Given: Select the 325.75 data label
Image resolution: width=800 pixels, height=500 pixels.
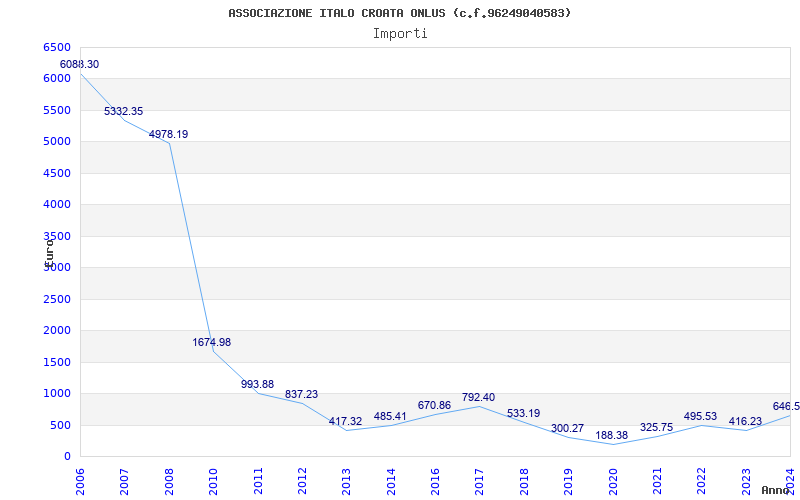Looking at the screenshot, I should coord(657,427).
